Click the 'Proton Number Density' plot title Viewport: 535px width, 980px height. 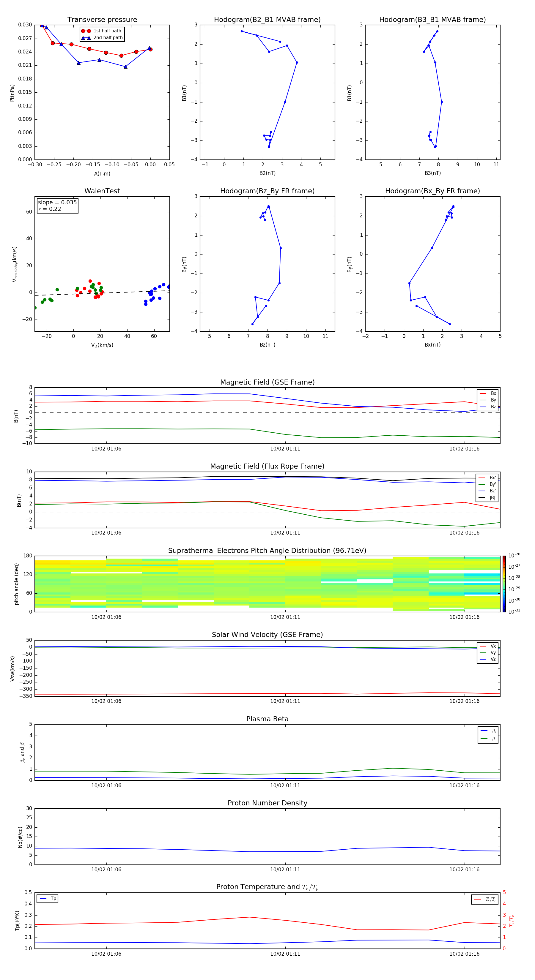267,803
